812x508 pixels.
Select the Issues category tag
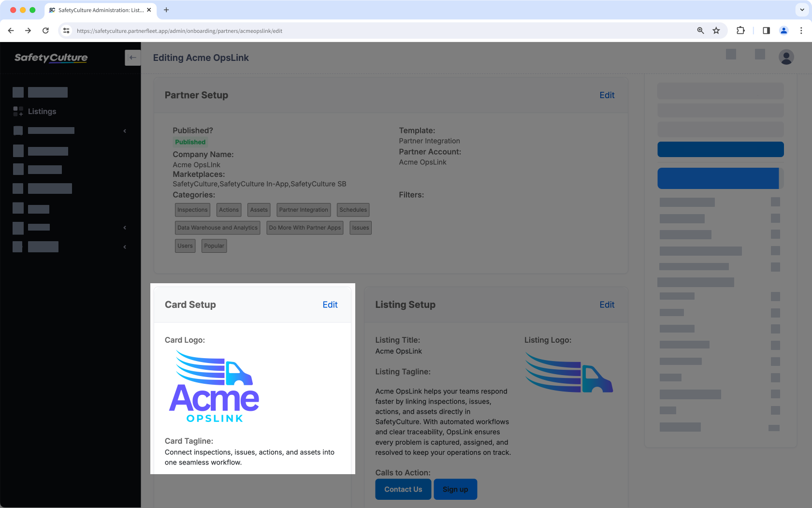[361, 228]
